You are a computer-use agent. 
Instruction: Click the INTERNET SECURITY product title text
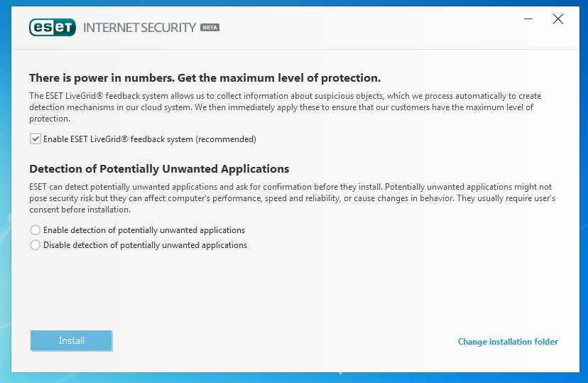[139, 28]
